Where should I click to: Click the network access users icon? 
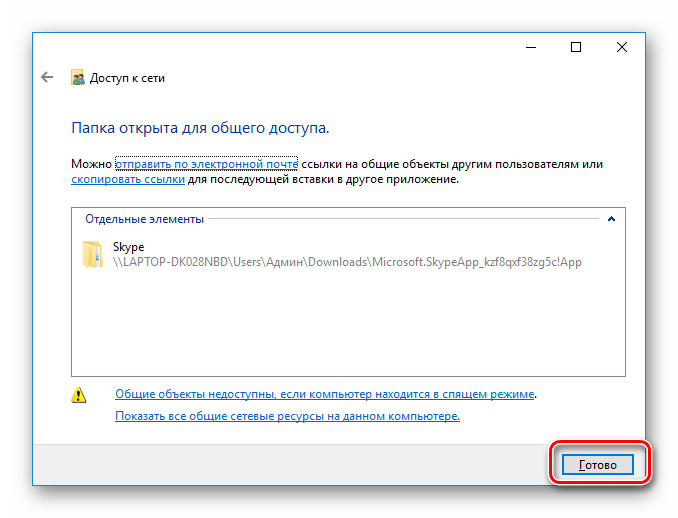click(78, 77)
